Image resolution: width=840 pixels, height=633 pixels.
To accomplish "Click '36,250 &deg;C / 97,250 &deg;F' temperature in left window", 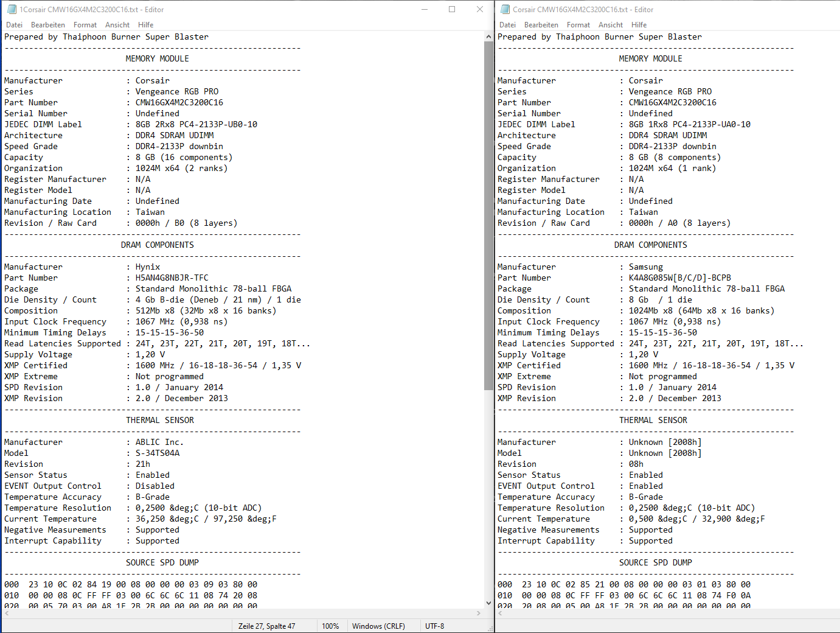I will pyautogui.click(x=206, y=519).
